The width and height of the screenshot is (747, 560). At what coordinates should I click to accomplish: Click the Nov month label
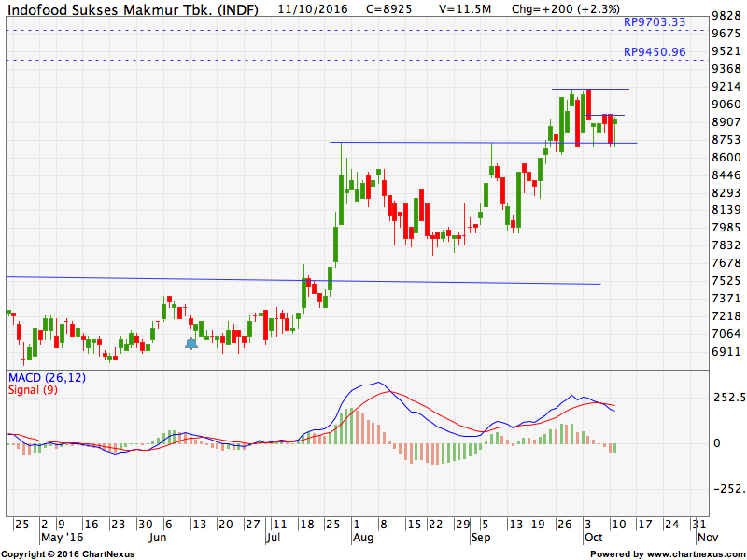point(708,538)
